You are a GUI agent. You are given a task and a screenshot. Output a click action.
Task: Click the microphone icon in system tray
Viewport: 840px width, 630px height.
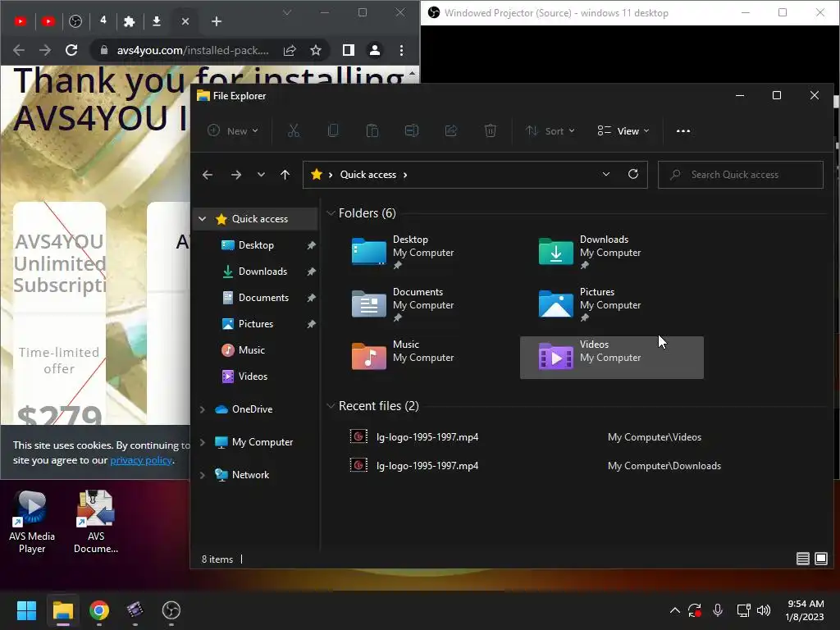[x=718, y=610]
